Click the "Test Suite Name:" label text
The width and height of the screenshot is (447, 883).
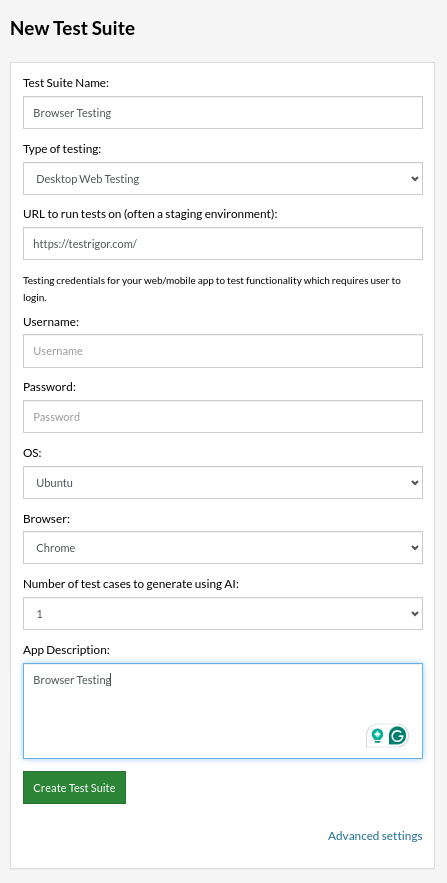click(66, 83)
